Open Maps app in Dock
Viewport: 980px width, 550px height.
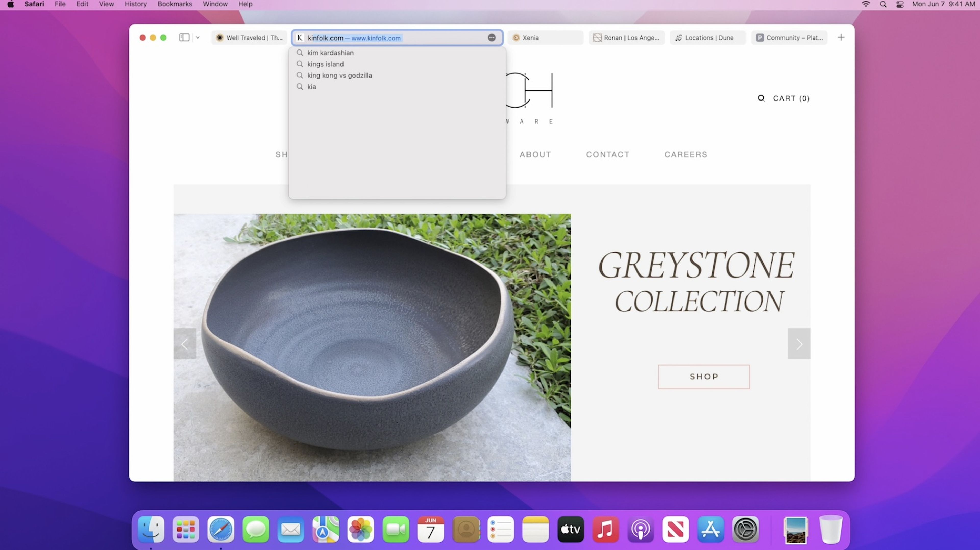[326, 529]
